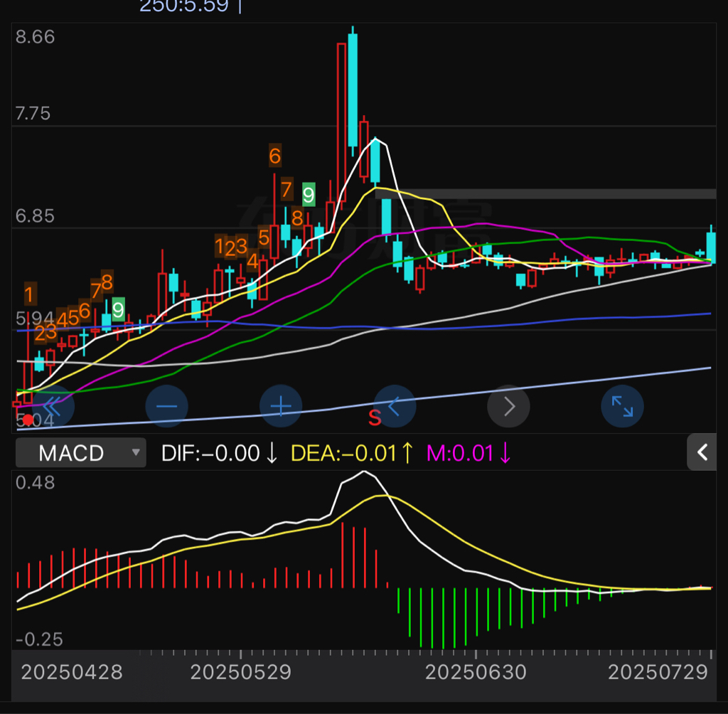Tap the 6.85 price axis label

tap(35, 216)
